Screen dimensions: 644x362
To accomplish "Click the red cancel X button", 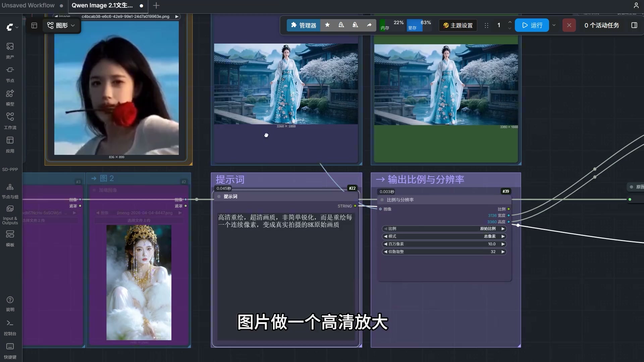I will 569,25.
